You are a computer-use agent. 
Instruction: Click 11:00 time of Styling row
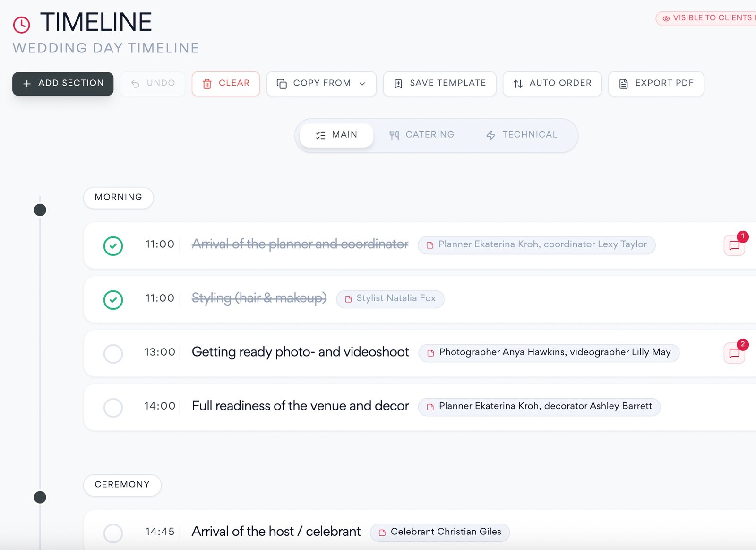click(160, 298)
